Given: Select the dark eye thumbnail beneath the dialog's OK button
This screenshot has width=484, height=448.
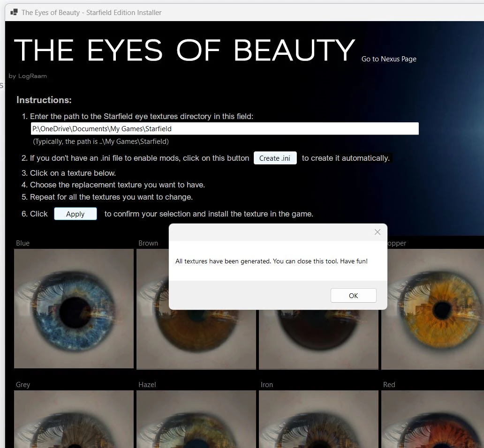Looking at the screenshot, I should (x=318, y=339).
